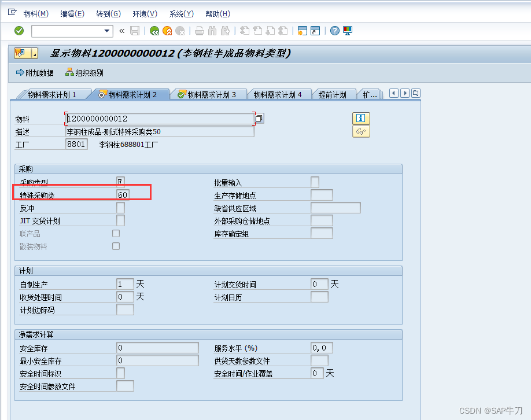Toggle the 批量输入 checkbox
This screenshot has height=420, width=531.
point(315,182)
